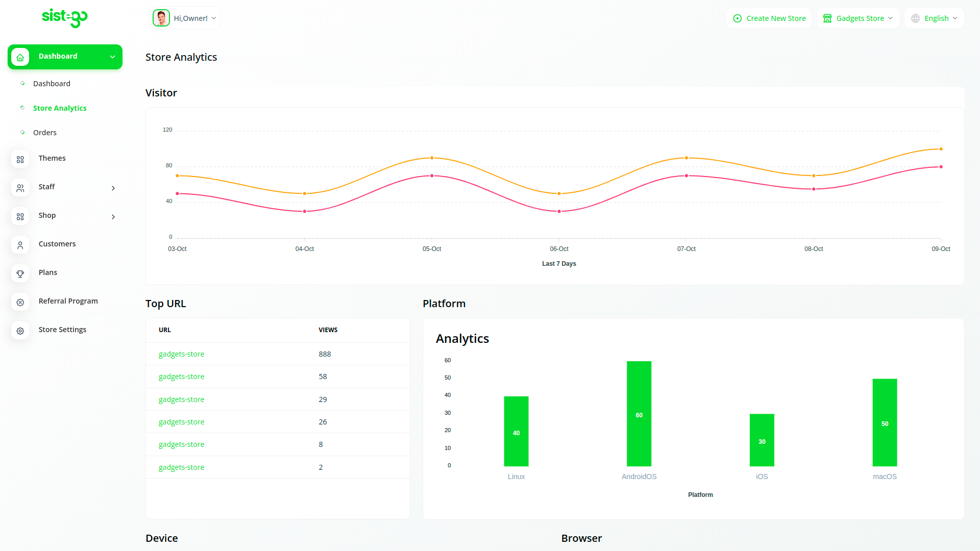Screen dimensions: 980x551
Task: Click the Staff people icon
Action: (x=20, y=188)
